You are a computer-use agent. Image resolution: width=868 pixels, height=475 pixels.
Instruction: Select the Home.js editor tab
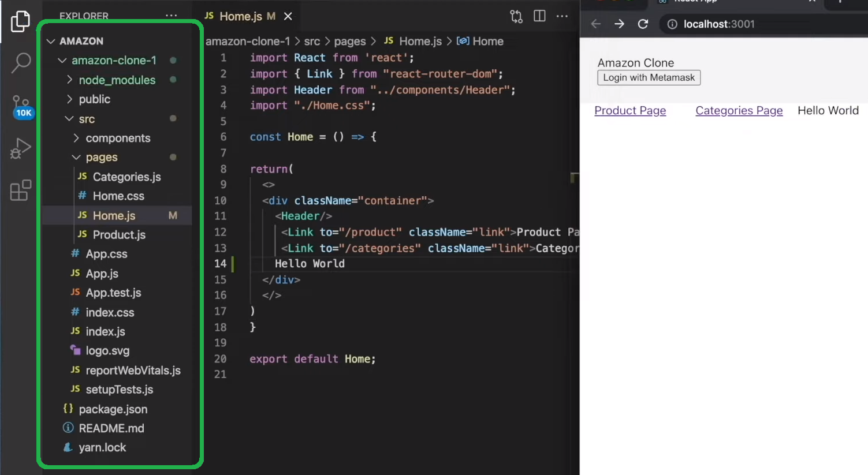pos(240,16)
